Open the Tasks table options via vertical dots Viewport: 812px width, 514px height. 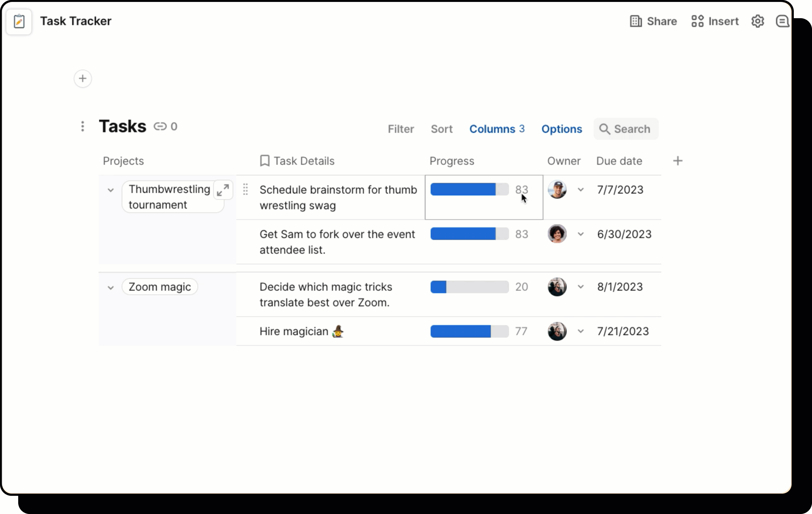(82, 126)
